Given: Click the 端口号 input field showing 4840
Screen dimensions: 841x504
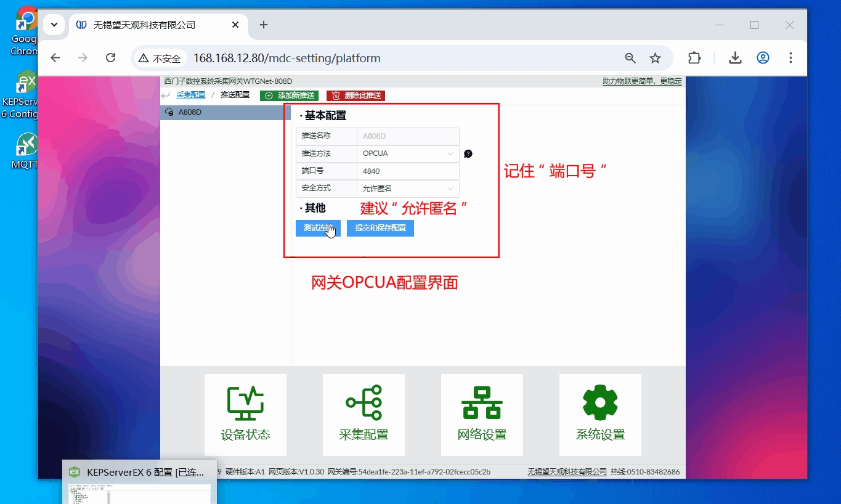Looking at the screenshot, I should [408, 171].
